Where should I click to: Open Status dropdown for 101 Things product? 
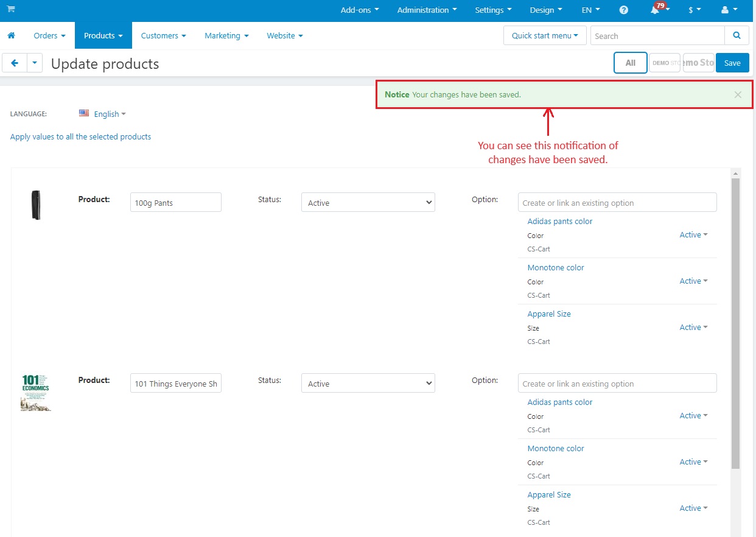pyautogui.click(x=368, y=384)
